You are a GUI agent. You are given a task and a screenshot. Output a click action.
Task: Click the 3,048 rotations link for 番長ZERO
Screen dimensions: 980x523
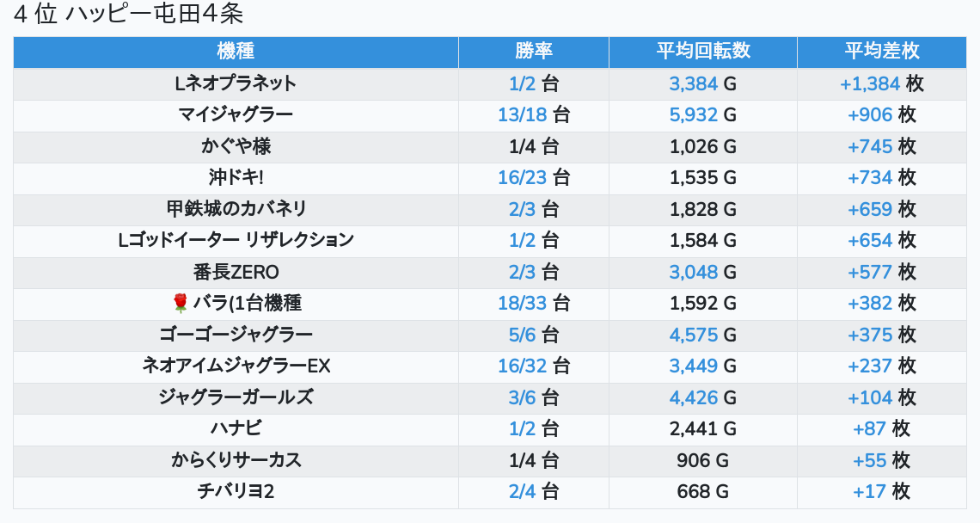click(x=694, y=272)
